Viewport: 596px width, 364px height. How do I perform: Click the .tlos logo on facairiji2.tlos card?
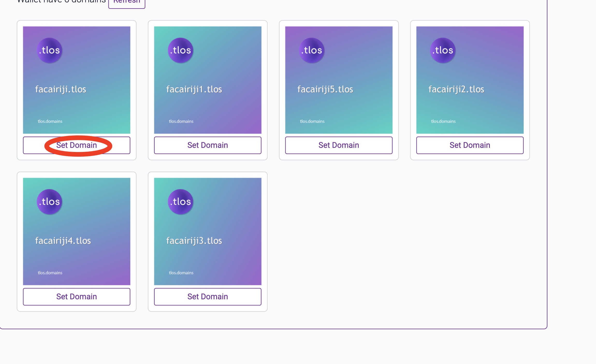tap(443, 50)
